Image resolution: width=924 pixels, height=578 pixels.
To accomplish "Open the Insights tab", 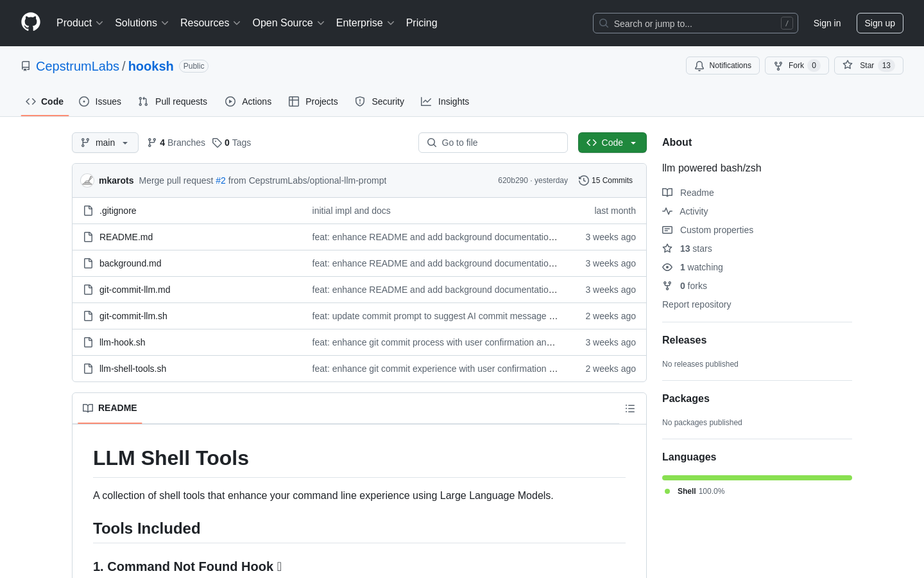I will click(x=445, y=101).
